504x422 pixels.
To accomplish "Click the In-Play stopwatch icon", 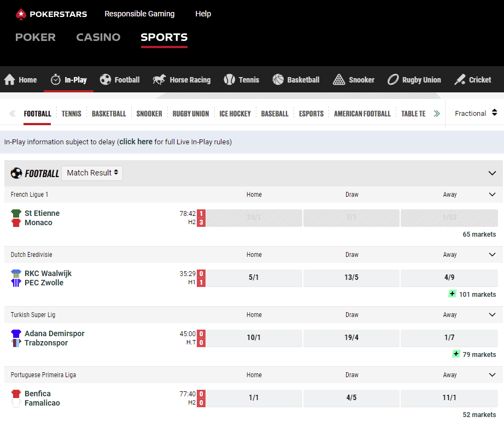I will [x=56, y=79].
